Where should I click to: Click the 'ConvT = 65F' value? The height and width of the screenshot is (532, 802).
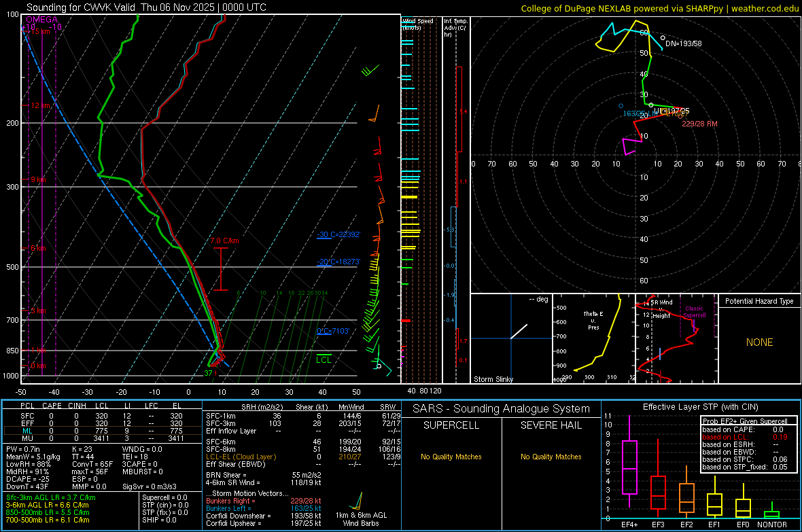(x=92, y=464)
